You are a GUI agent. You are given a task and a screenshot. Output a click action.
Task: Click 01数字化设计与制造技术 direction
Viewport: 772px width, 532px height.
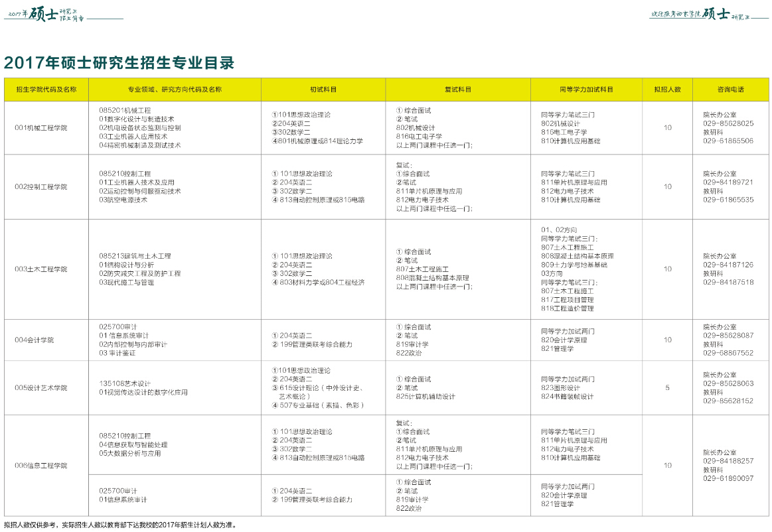tap(136, 119)
